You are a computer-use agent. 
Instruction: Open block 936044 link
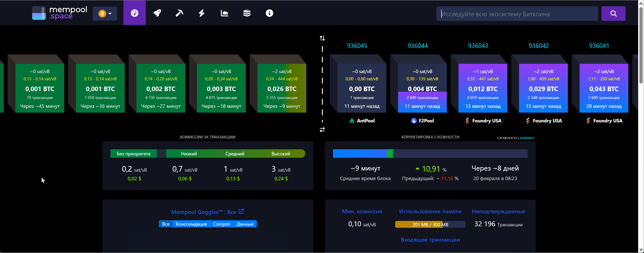coord(417,46)
